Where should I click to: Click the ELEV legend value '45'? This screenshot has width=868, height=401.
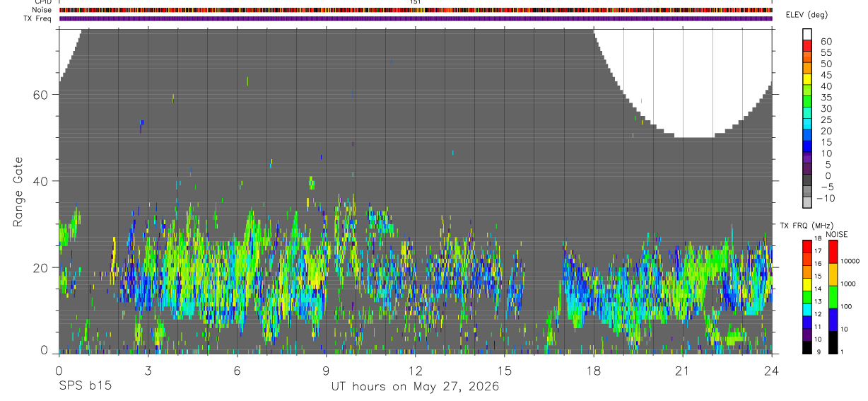[826, 75]
